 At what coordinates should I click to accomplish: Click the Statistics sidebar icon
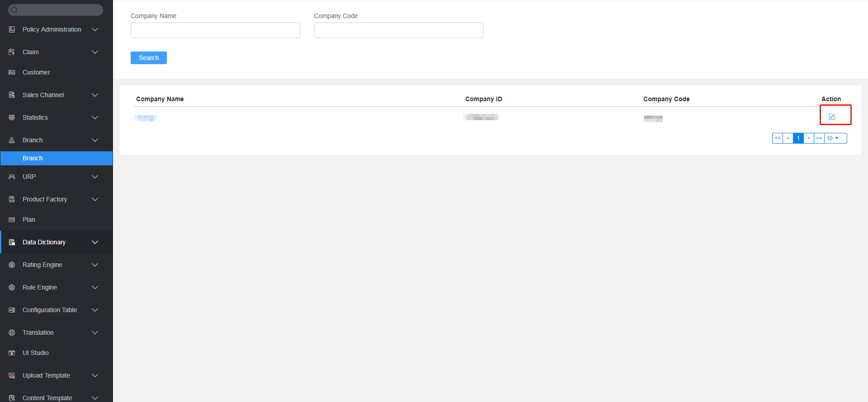[12, 117]
